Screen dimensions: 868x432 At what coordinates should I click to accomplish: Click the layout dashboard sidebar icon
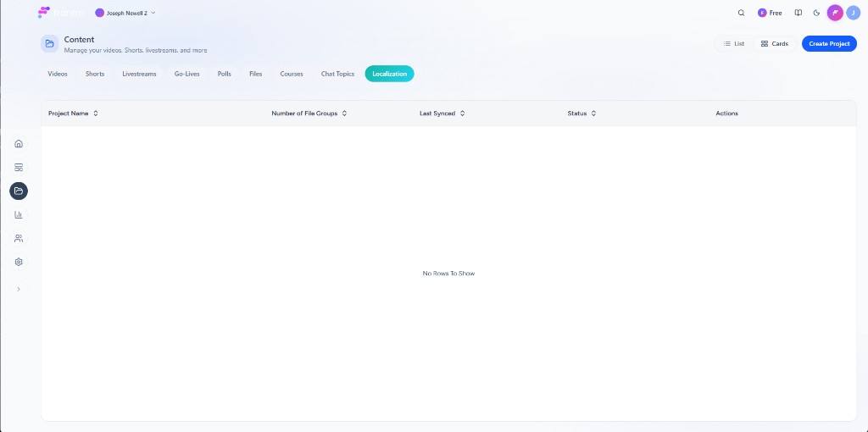click(19, 168)
